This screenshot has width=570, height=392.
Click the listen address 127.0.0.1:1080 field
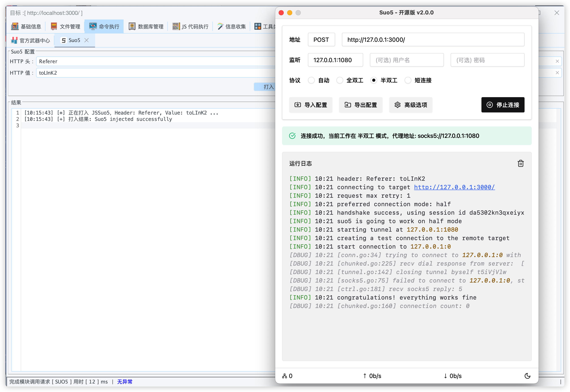[335, 60]
